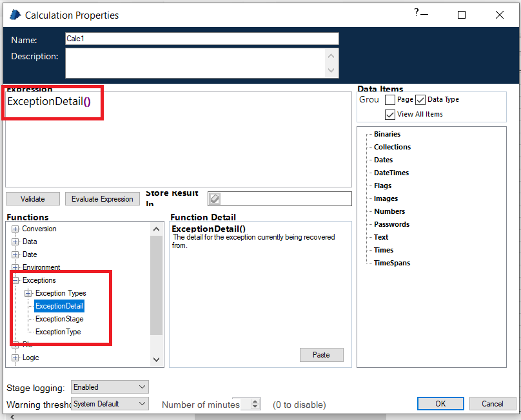
Task: Open the Warning threshold dropdown
Action: pos(110,404)
